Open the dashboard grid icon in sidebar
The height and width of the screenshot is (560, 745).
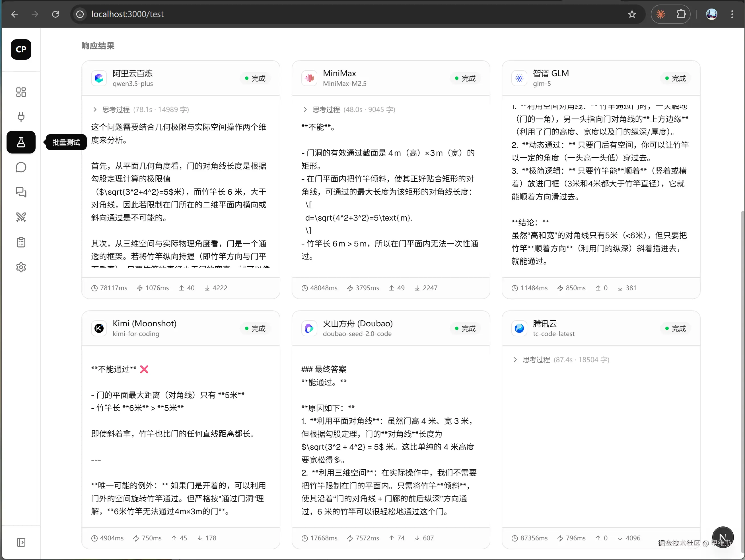tap(21, 92)
